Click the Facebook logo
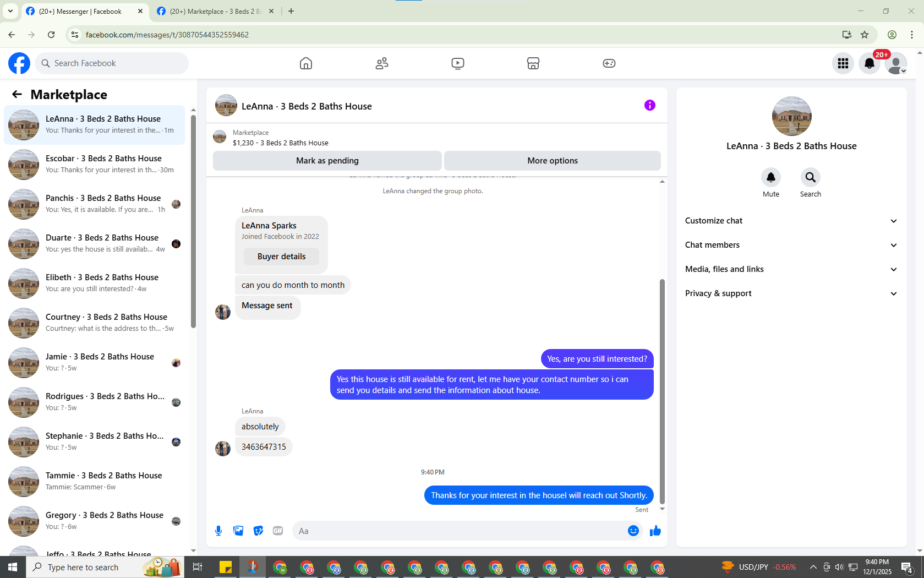The image size is (924, 578). tap(19, 63)
